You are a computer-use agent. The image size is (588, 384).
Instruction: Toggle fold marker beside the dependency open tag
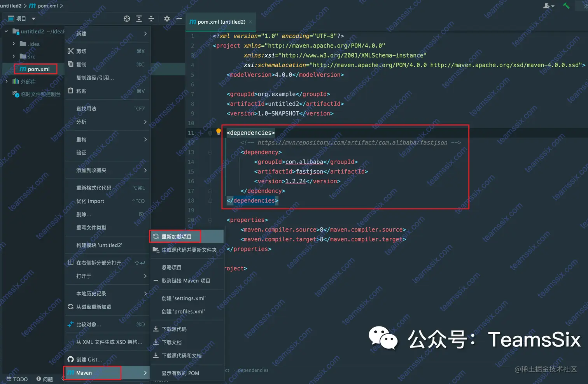210,152
